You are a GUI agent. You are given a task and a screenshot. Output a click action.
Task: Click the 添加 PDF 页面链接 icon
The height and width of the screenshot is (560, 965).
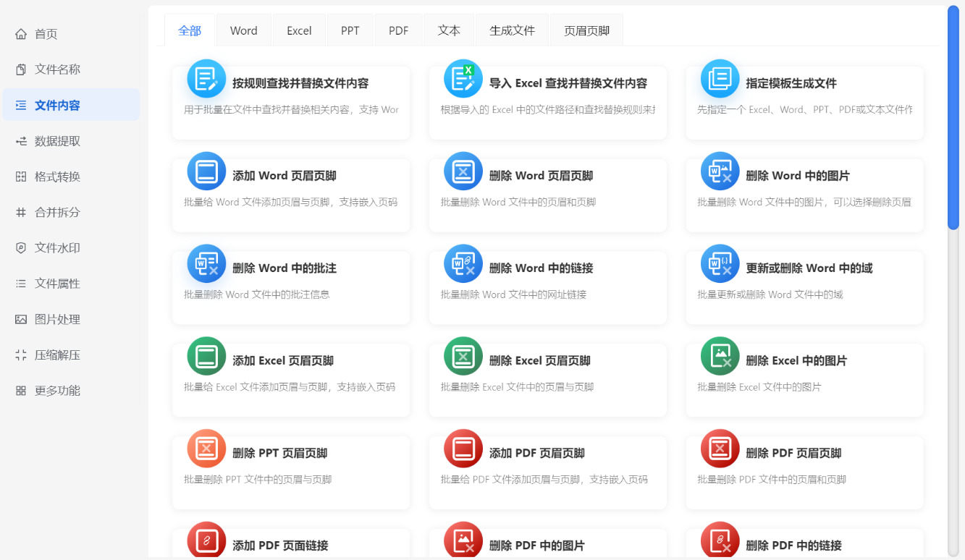click(x=206, y=540)
